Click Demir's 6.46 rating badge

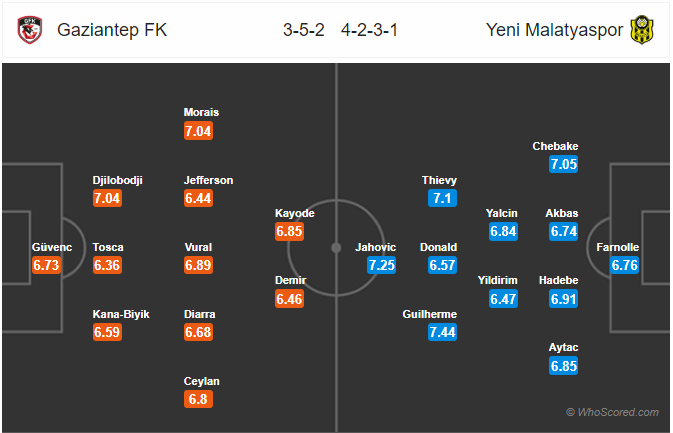(x=289, y=299)
